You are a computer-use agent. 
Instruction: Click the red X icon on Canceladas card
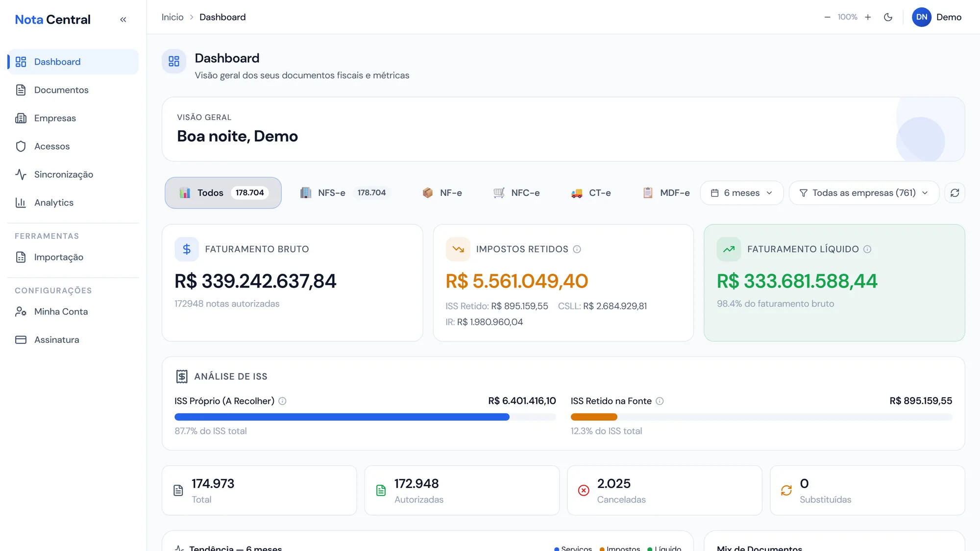point(584,490)
